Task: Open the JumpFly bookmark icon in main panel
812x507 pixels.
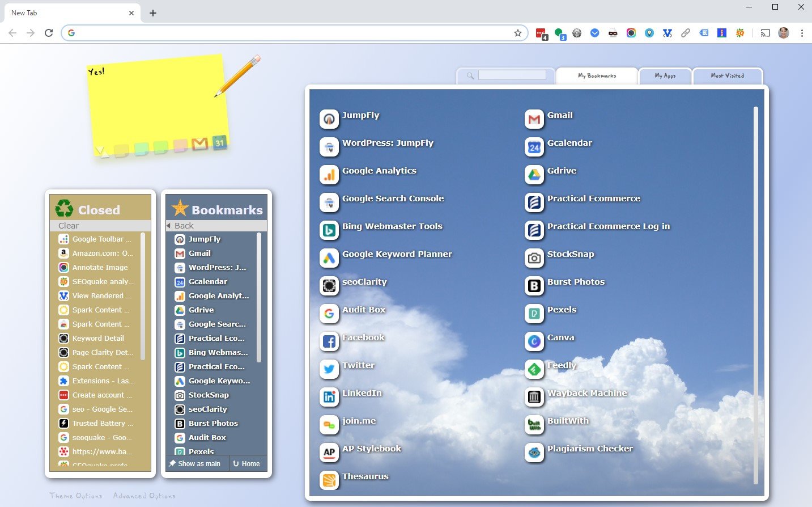Action: click(x=329, y=119)
